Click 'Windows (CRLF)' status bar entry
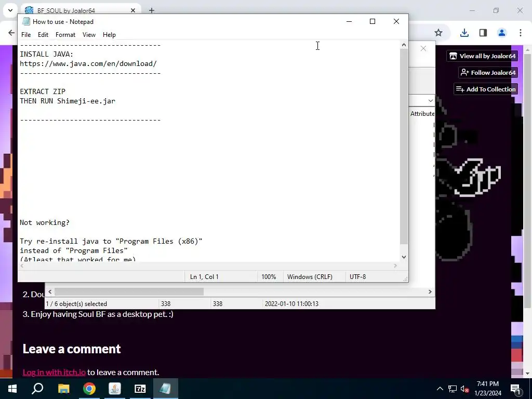Viewport: 532px width, 399px height. coord(310,277)
